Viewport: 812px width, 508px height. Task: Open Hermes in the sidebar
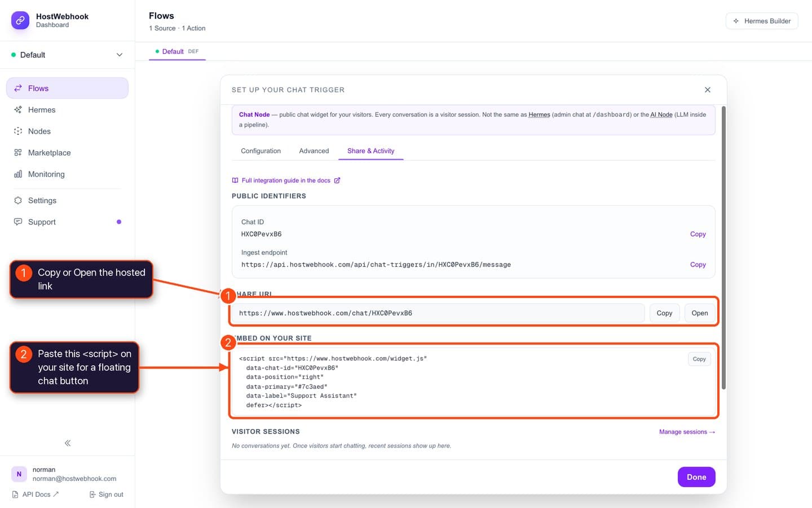pos(67,110)
